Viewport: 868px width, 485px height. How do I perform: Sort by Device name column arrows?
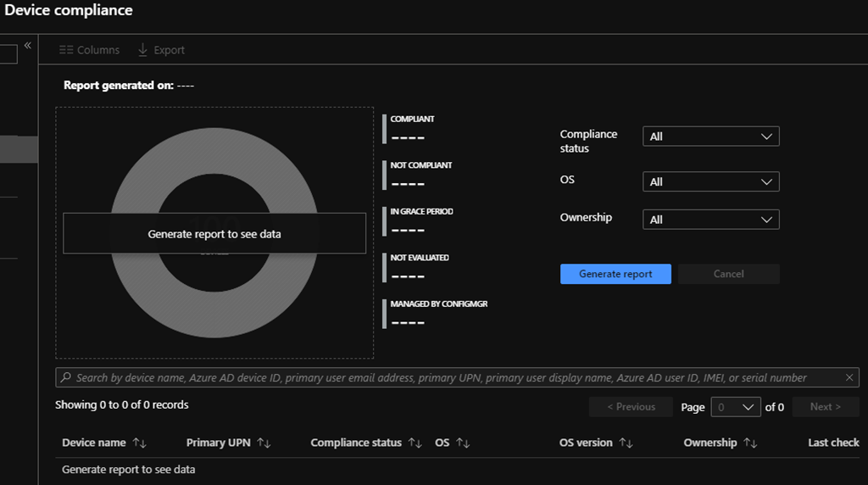tap(140, 443)
